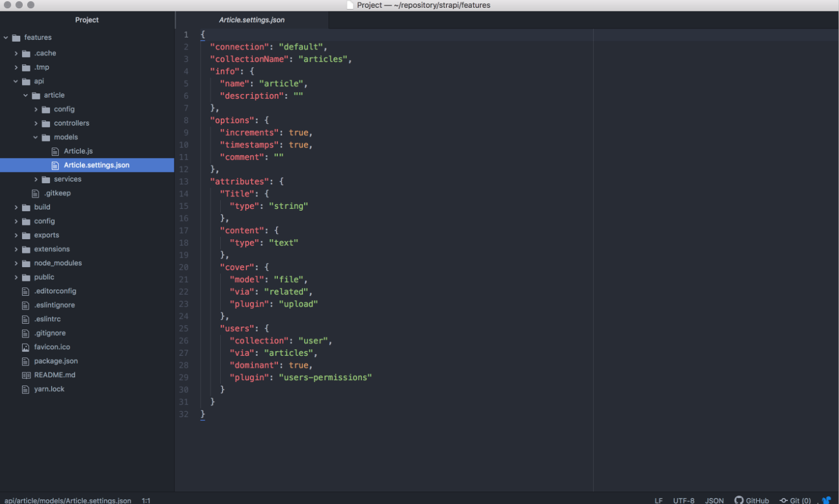Screen dimensions: 839x504
Task: Click the LF line ending selector
Action: [659, 500]
